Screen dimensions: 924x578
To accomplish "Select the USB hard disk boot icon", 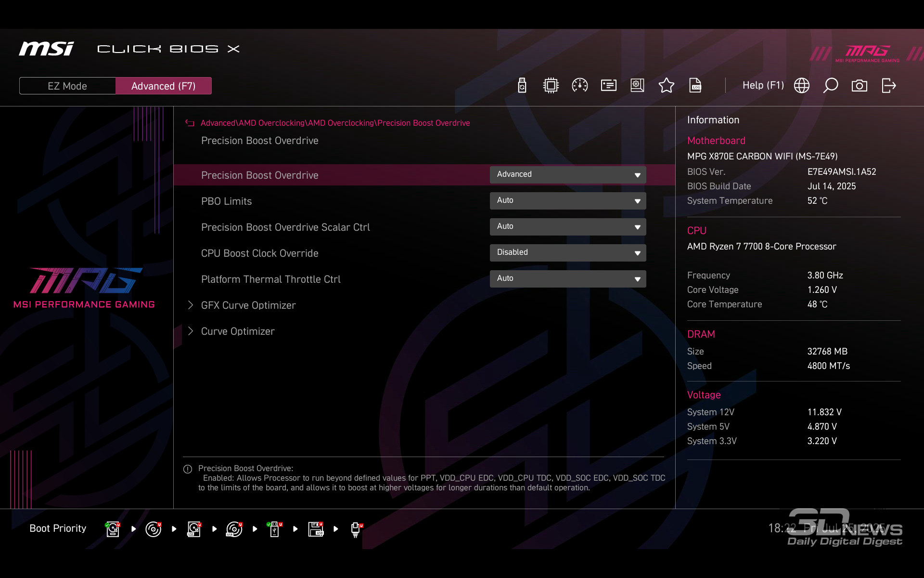I will [194, 529].
